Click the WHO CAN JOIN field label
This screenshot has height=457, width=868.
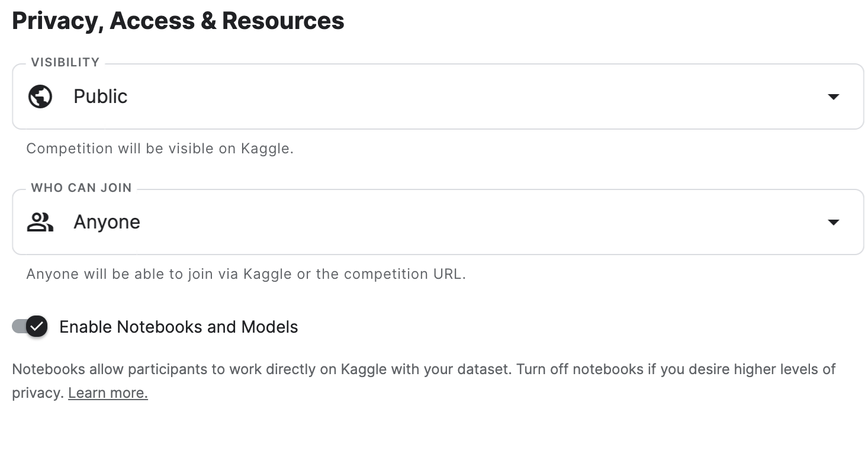81,188
